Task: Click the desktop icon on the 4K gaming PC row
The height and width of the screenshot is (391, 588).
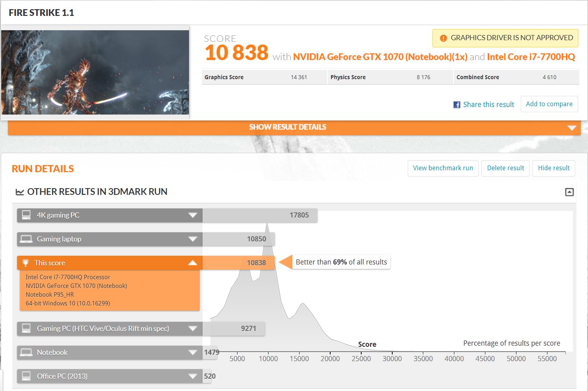Action: pos(26,215)
